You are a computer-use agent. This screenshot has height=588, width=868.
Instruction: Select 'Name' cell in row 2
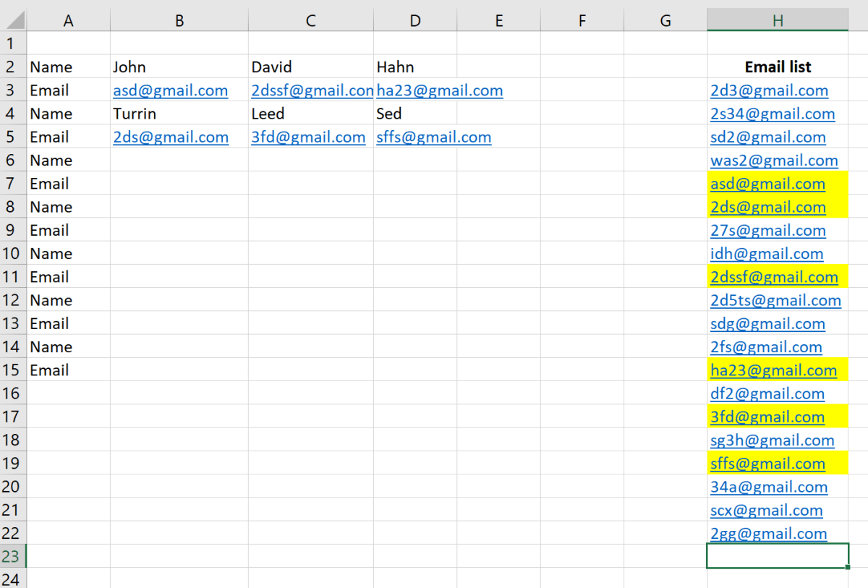point(69,67)
